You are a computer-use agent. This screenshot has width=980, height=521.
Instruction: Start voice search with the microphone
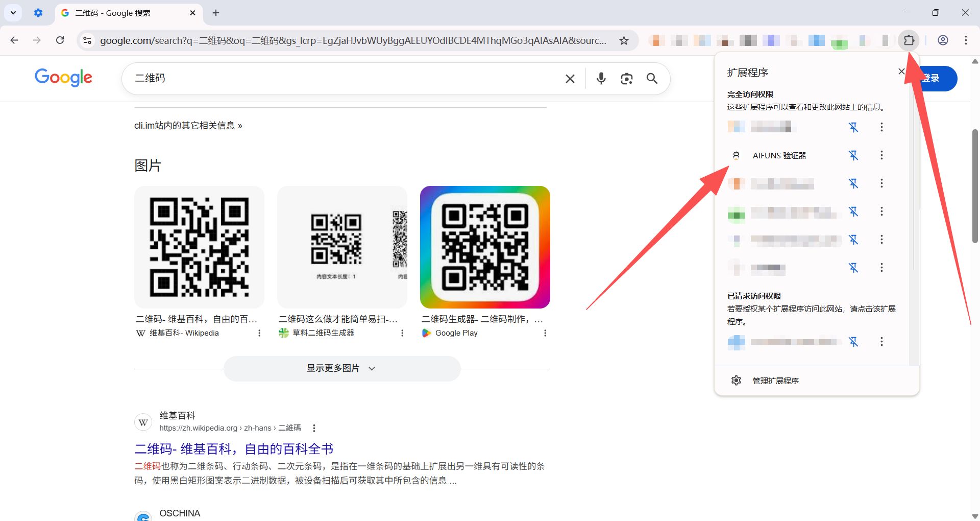(x=601, y=79)
